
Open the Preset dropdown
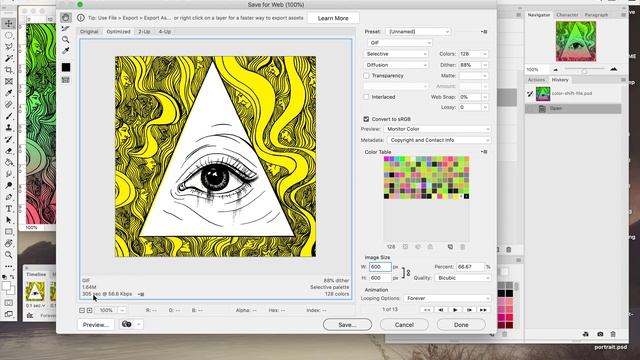[x=418, y=31]
